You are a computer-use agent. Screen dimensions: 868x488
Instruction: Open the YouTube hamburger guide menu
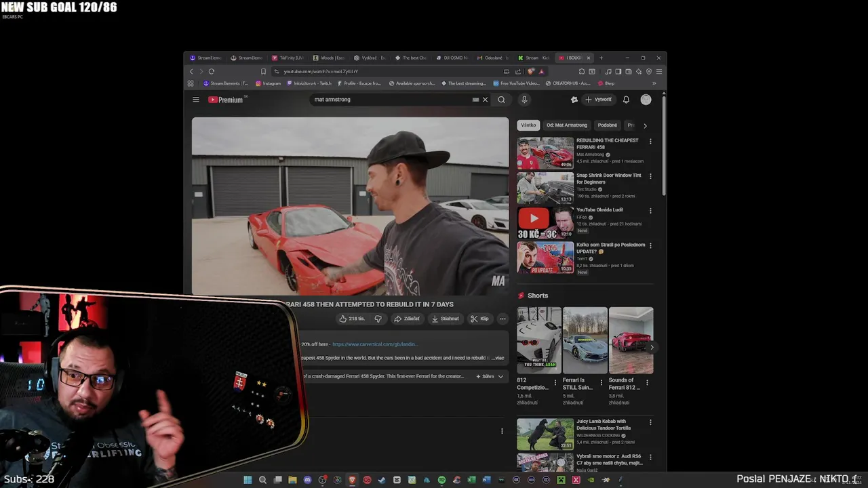[x=195, y=100]
